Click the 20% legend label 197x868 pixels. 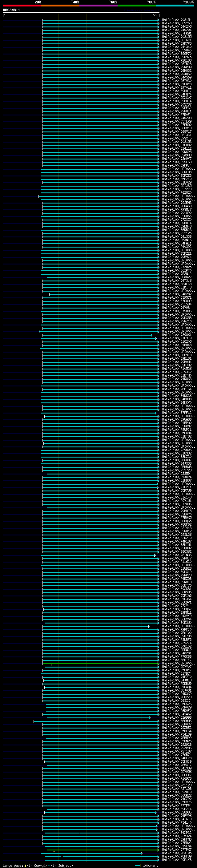point(38,2)
